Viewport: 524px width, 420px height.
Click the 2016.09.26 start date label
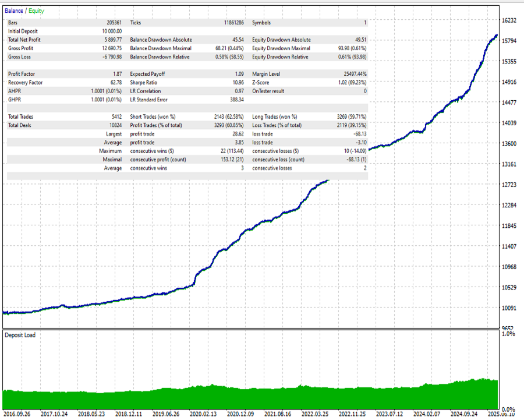coord(16,414)
